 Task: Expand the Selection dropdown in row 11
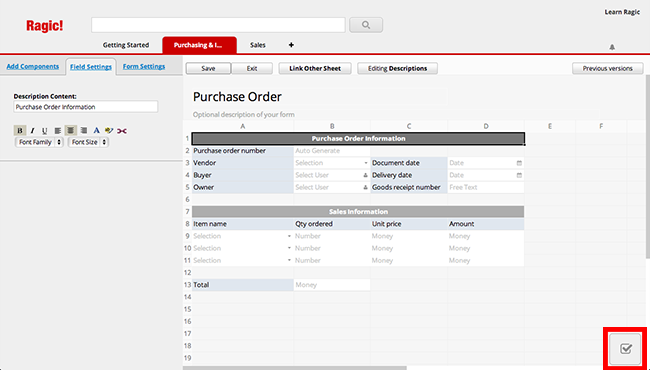click(289, 260)
